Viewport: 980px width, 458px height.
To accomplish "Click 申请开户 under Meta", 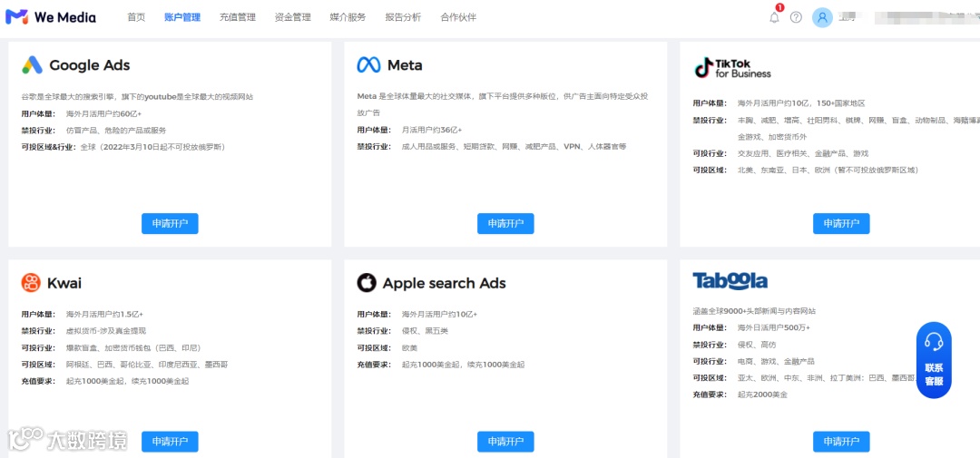I will click(x=505, y=224).
